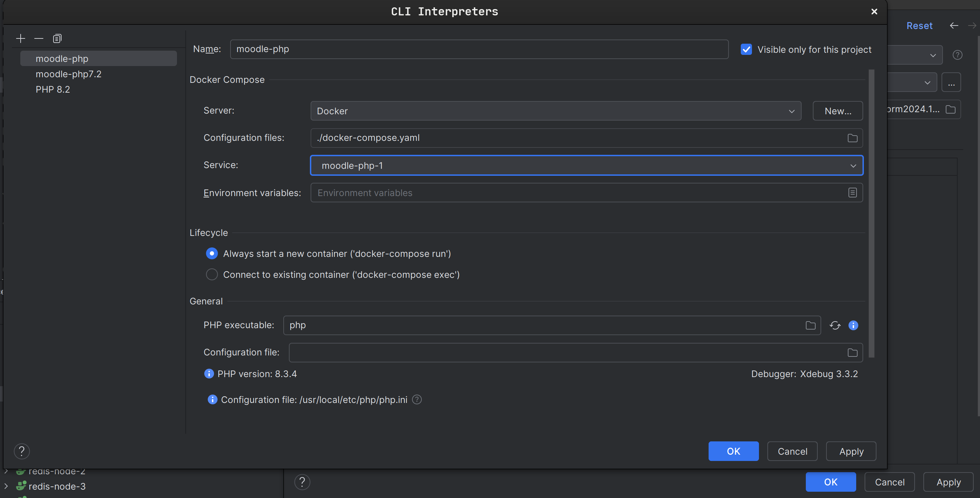Expand the redis-node-3 tree item

click(6, 486)
